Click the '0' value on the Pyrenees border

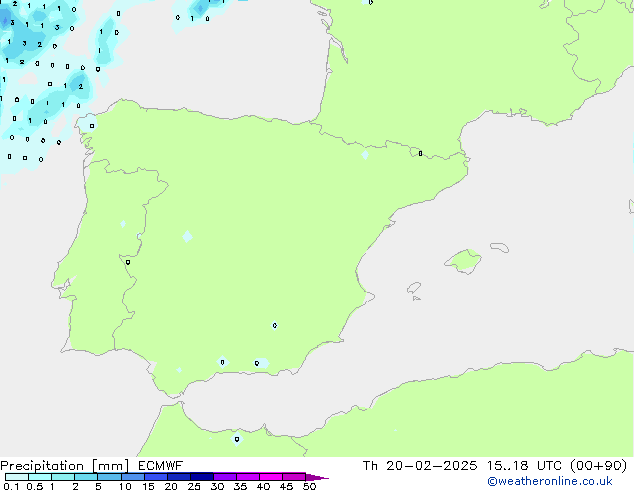click(421, 154)
